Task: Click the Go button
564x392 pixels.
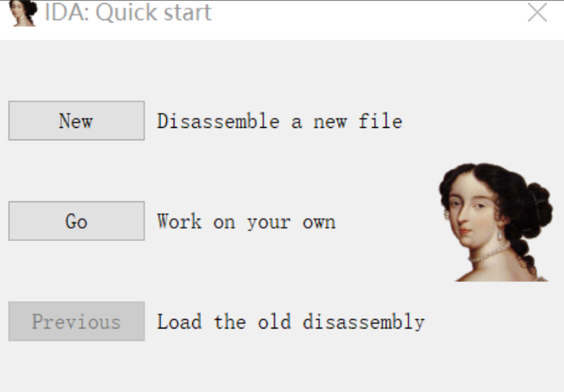Action: [x=77, y=221]
